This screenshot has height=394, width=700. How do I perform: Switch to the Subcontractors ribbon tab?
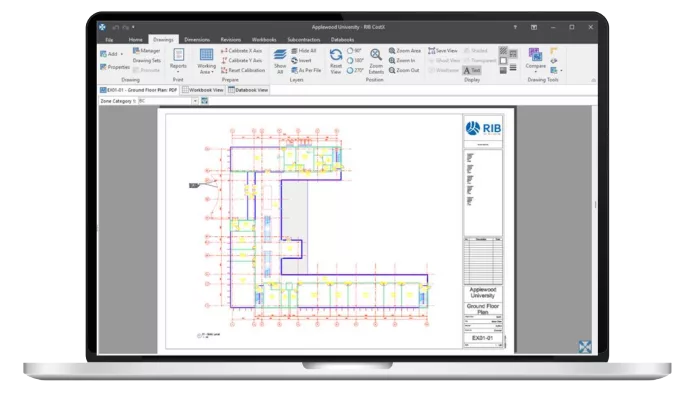coord(304,40)
